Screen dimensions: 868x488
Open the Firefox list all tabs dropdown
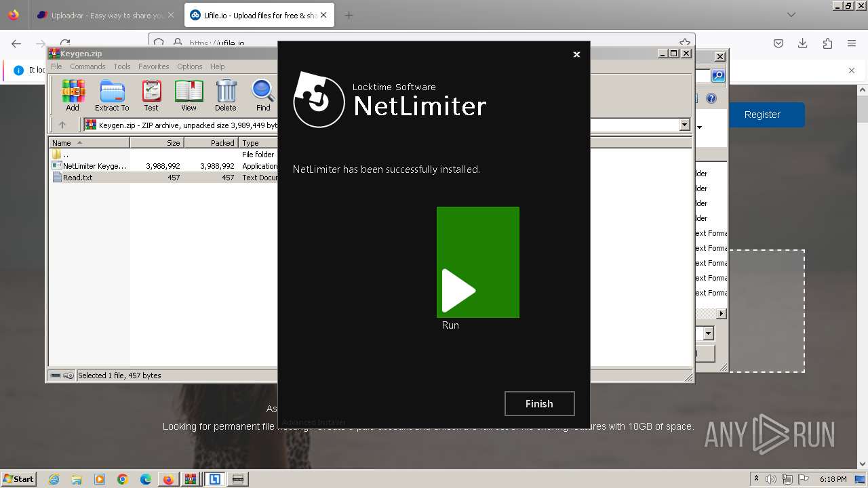791,15
